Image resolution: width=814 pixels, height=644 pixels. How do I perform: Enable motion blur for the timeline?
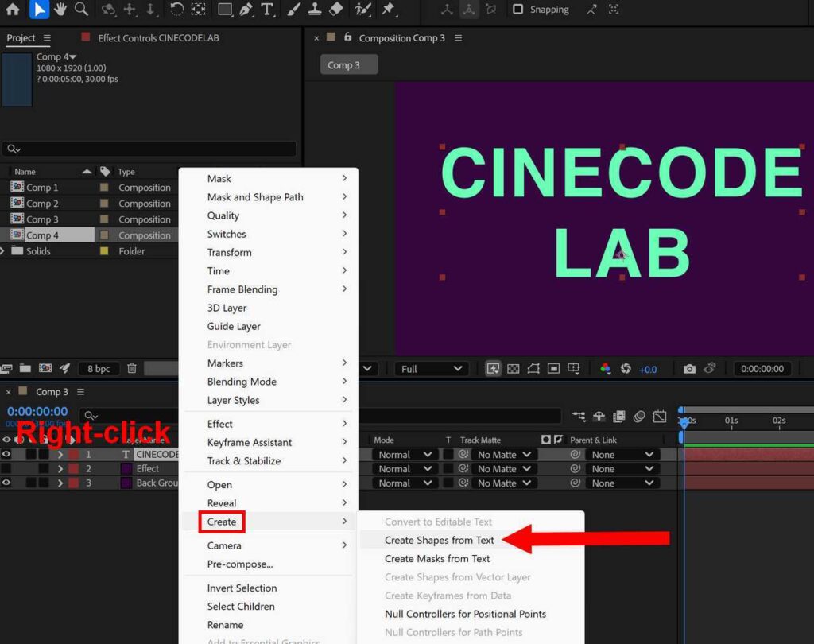click(640, 416)
